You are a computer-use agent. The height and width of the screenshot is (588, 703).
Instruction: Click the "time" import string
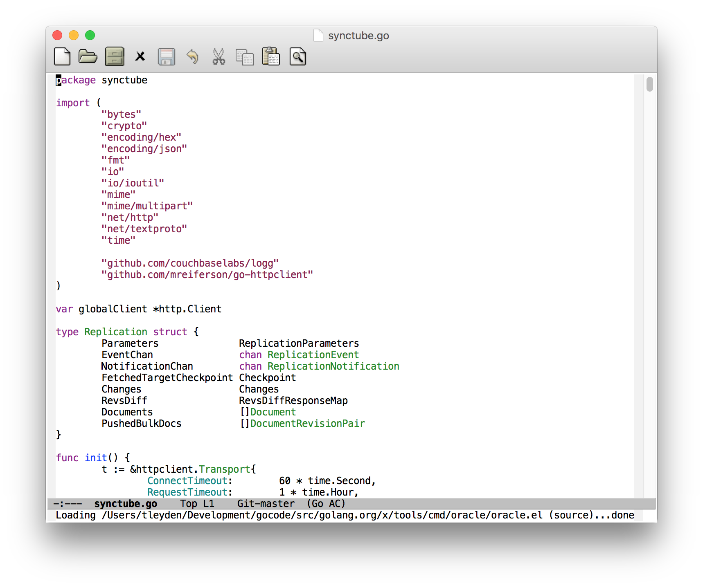coord(118,240)
